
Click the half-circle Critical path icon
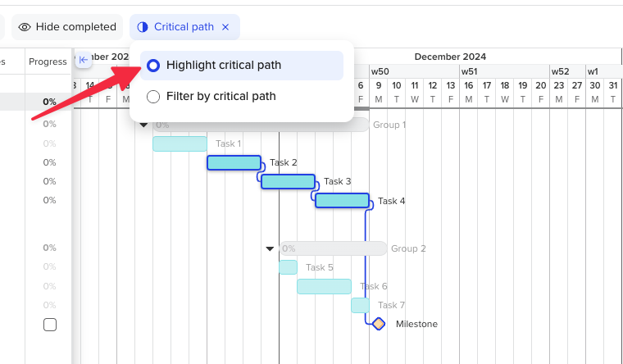[x=143, y=27]
